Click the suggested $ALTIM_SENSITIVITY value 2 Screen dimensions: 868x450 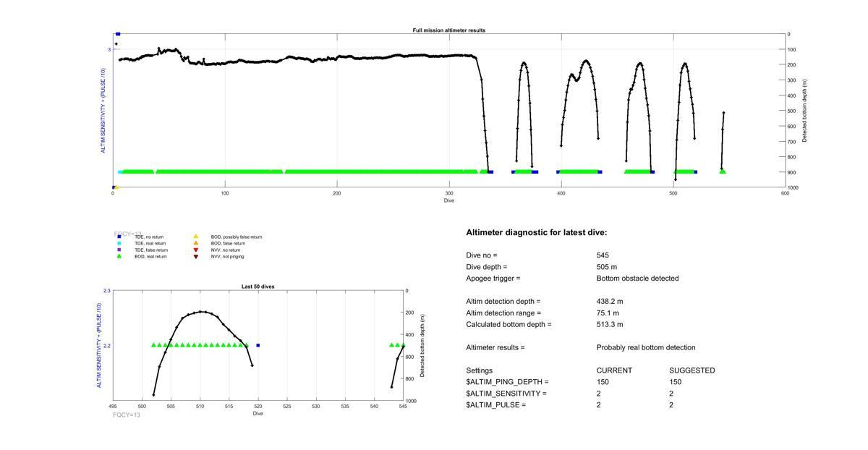[x=671, y=394]
